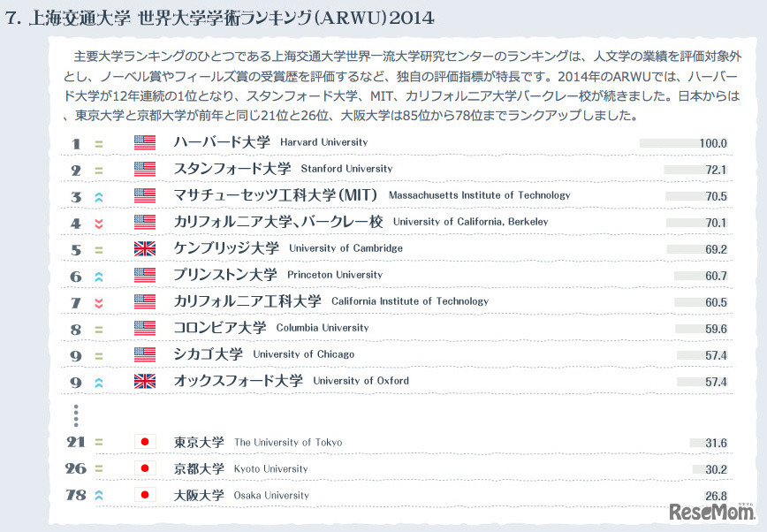Viewport: 767px width, 532px height.
Task: Toggle the equals indicator beside rank 1
Action: 98,142
